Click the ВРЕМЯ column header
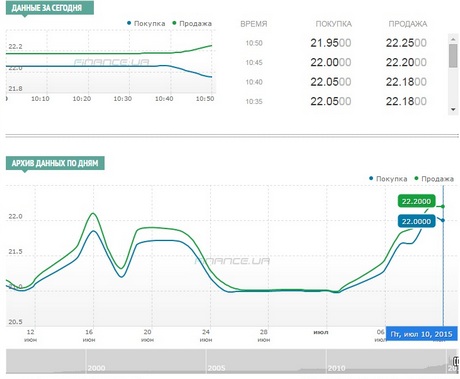 pyautogui.click(x=254, y=24)
